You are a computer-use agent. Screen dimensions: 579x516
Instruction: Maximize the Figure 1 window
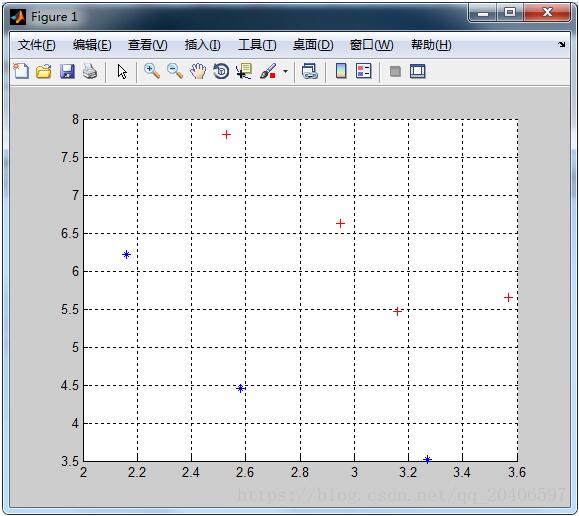(x=510, y=13)
